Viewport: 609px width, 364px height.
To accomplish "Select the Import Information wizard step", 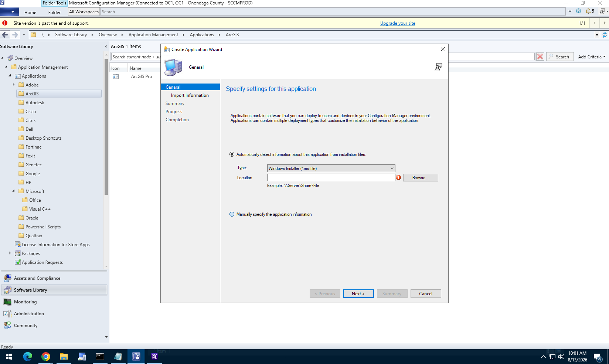I will click(x=190, y=95).
